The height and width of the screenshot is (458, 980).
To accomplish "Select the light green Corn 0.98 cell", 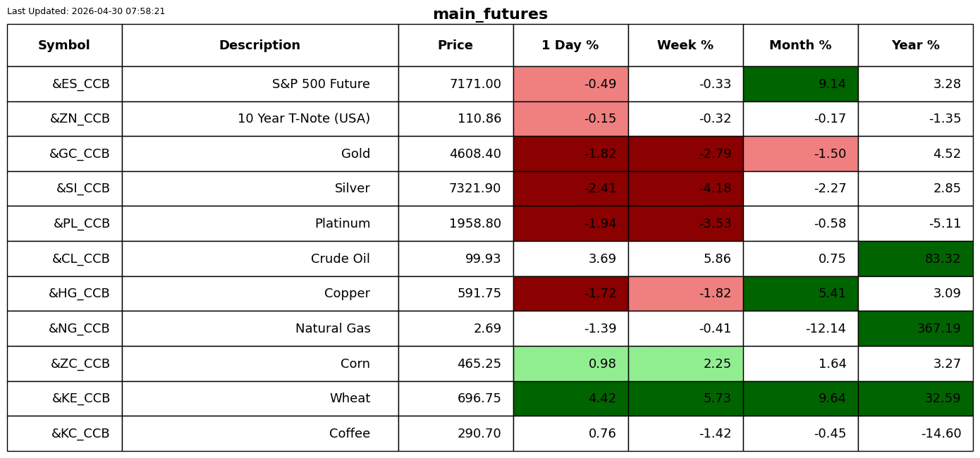I will [x=570, y=364].
